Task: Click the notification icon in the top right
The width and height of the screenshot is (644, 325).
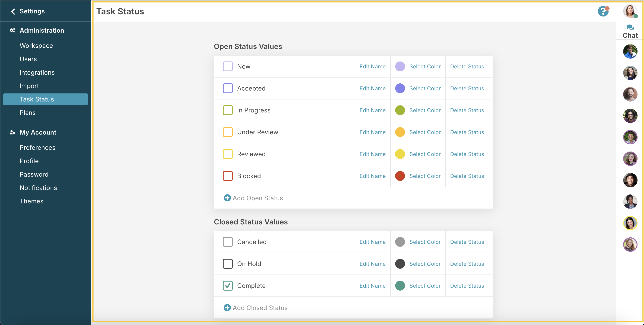Action: click(x=603, y=11)
